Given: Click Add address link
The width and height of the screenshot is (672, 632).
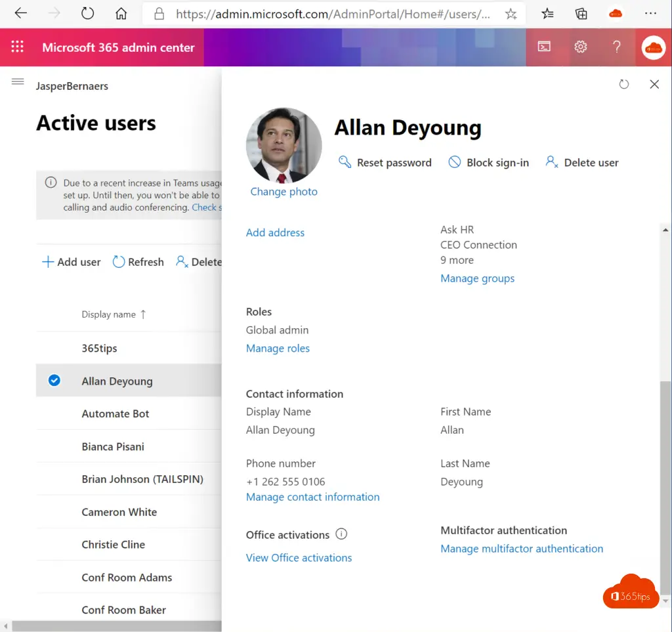Looking at the screenshot, I should tap(275, 233).
